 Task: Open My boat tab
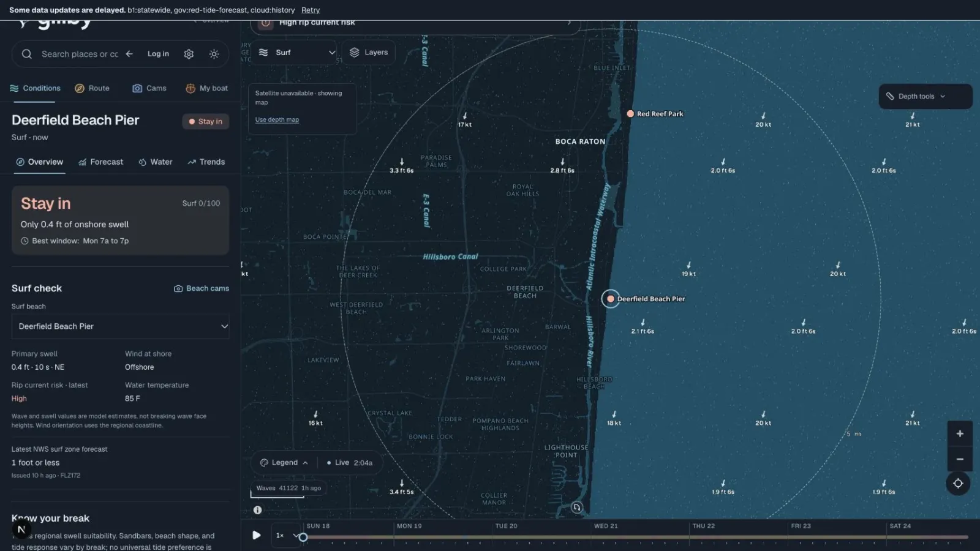[x=206, y=88]
